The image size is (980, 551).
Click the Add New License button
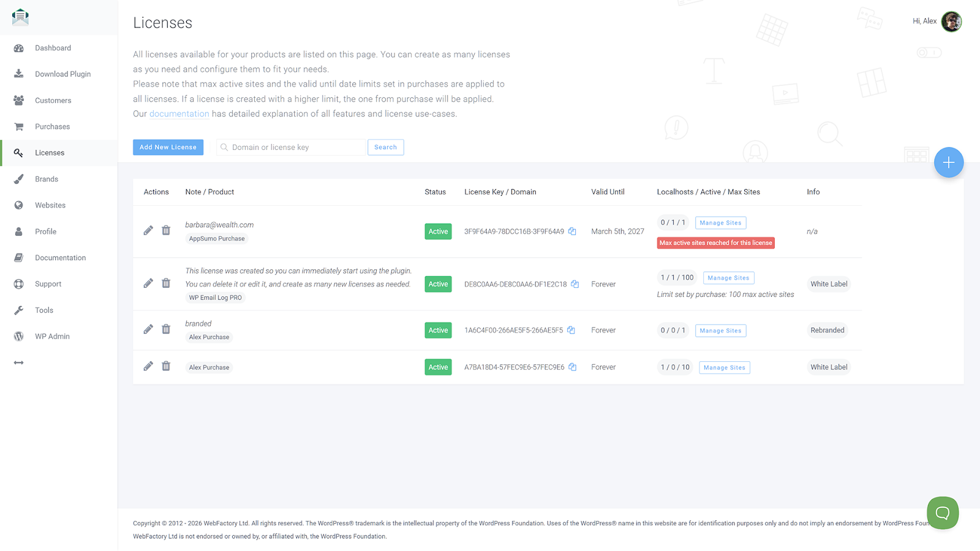pyautogui.click(x=168, y=147)
